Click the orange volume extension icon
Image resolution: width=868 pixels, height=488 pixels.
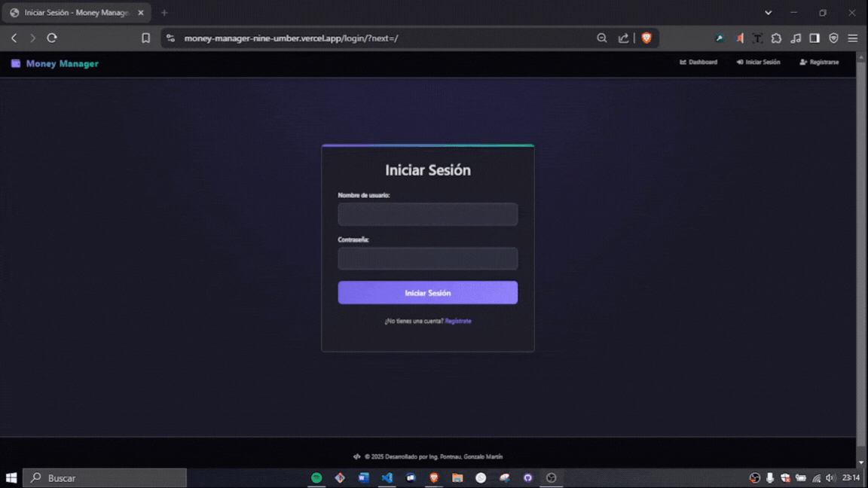click(739, 38)
